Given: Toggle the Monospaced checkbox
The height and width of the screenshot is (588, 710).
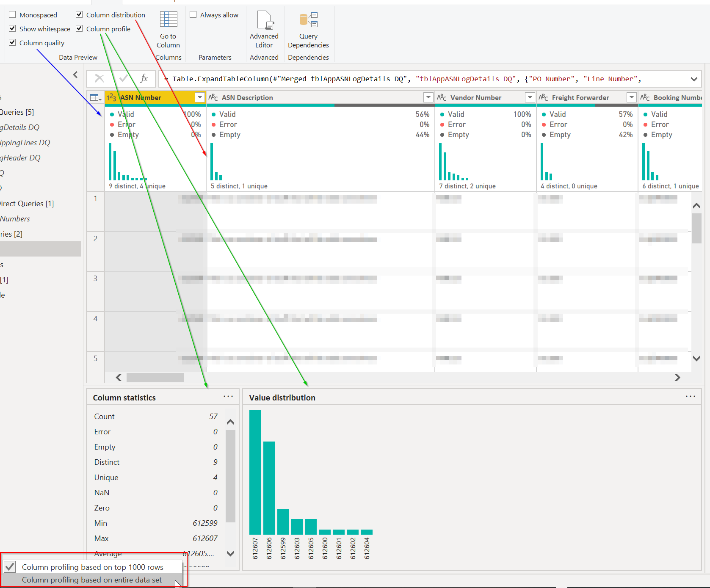Looking at the screenshot, I should [x=12, y=15].
